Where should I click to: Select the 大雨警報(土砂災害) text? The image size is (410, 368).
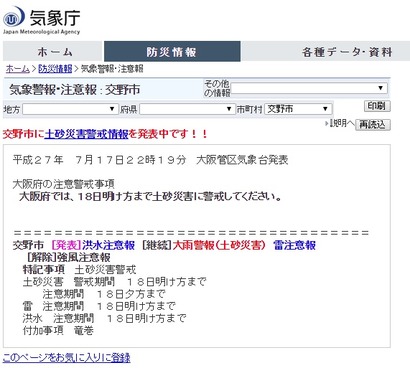219,245
